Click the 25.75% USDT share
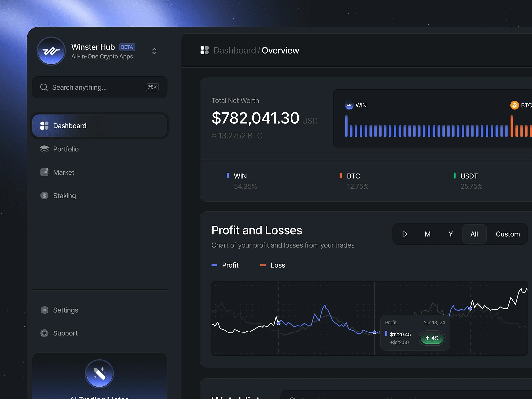This screenshot has width=532, height=399. [x=471, y=186]
